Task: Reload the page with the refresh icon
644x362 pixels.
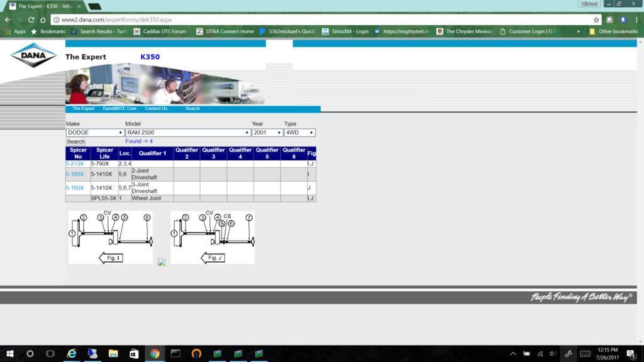Action: click(31, 19)
